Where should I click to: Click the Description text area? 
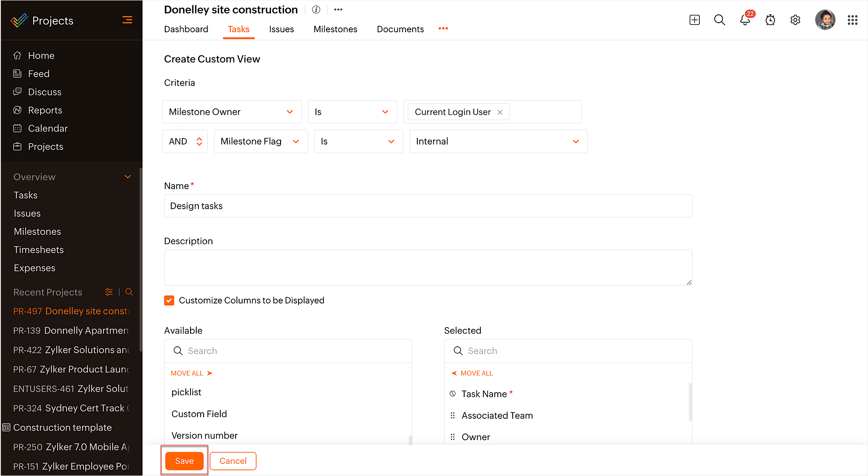[x=428, y=267]
